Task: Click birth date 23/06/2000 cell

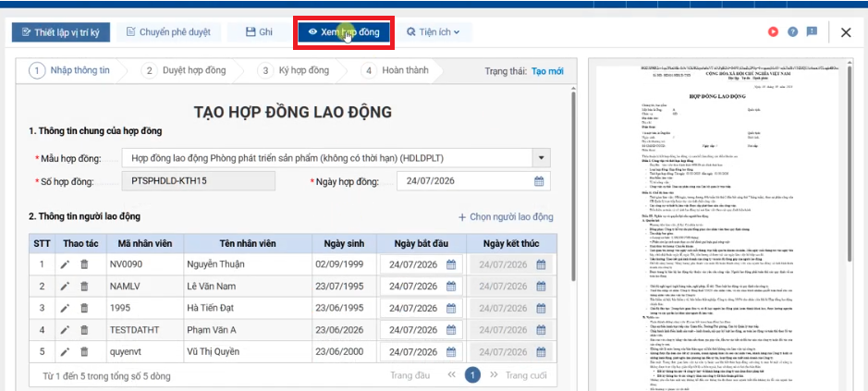Action: [344, 351]
